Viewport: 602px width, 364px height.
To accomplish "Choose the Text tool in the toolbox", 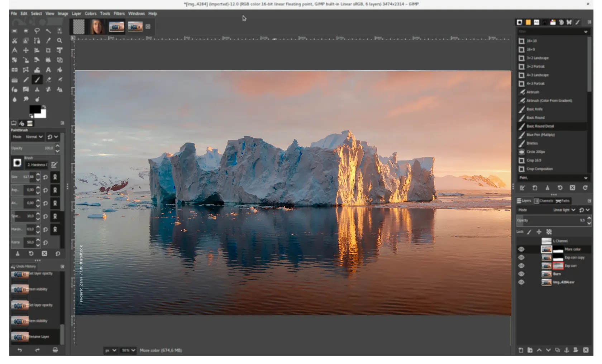I will pyautogui.click(x=48, y=70).
